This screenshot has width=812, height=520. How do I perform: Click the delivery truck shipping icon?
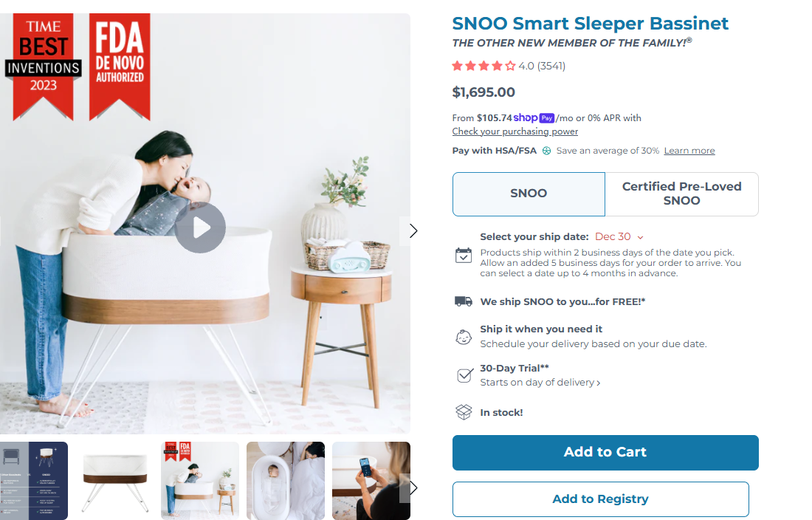pyautogui.click(x=464, y=301)
